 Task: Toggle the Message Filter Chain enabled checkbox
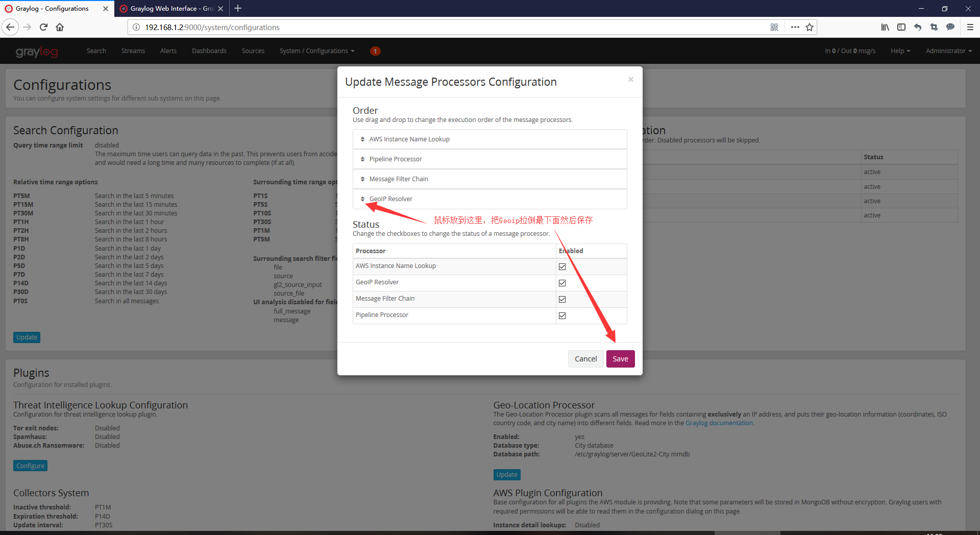coord(562,299)
